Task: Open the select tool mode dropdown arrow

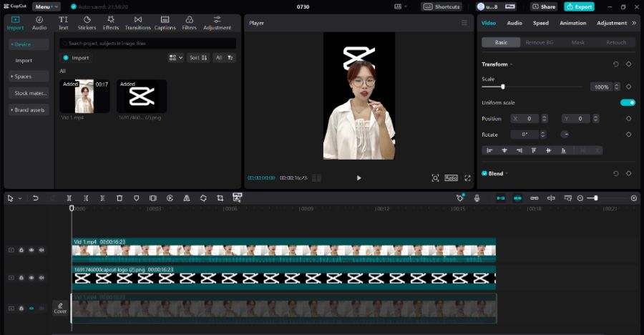Action: click(x=20, y=198)
